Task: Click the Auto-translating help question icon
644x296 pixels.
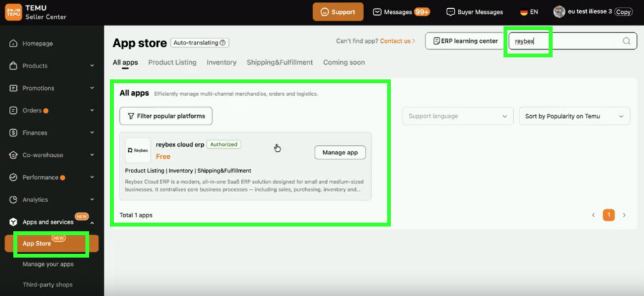Action: pos(223,42)
